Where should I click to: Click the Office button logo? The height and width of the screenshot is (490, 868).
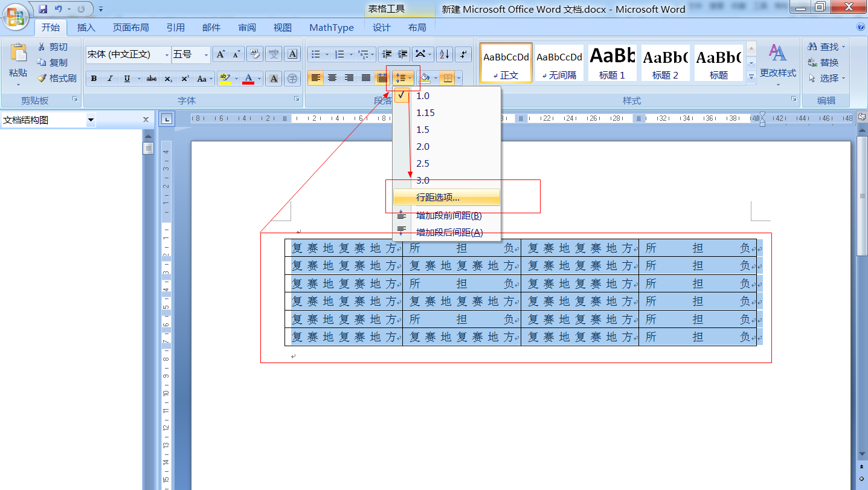tap(16, 16)
